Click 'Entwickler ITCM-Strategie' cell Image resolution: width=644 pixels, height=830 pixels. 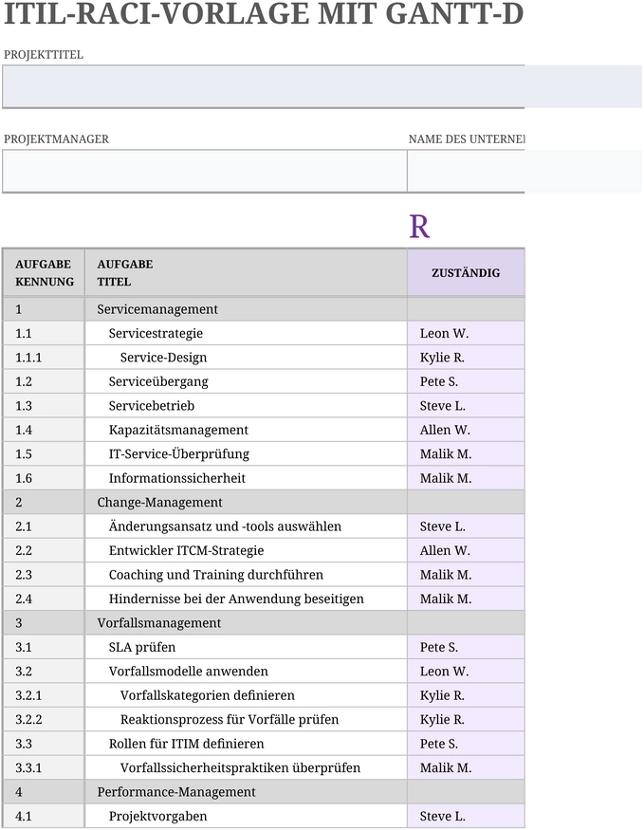246,550
